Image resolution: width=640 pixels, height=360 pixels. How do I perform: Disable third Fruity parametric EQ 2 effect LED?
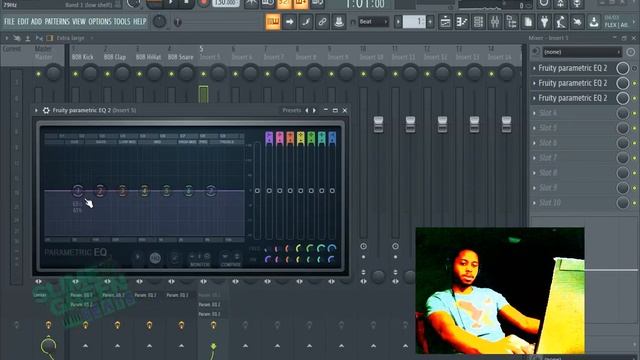coord(635,98)
